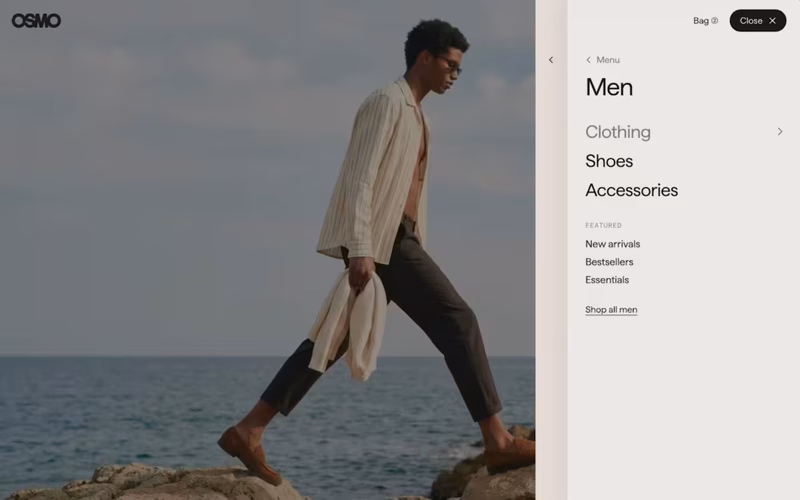Viewport: 800px width, 500px height.
Task: Go to Bestsellers
Action: pyautogui.click(x=609, y=262)
